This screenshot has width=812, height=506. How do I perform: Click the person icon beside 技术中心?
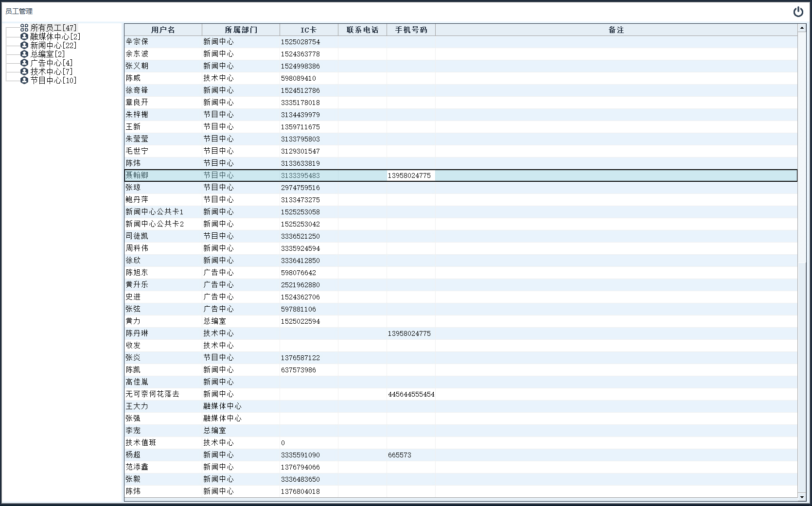tap(24, 71)
